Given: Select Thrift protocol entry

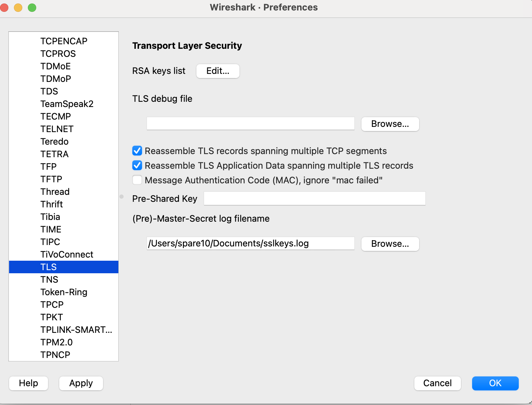Looking at the screenshot, I should pyautogui.click(x=64, y=204).
